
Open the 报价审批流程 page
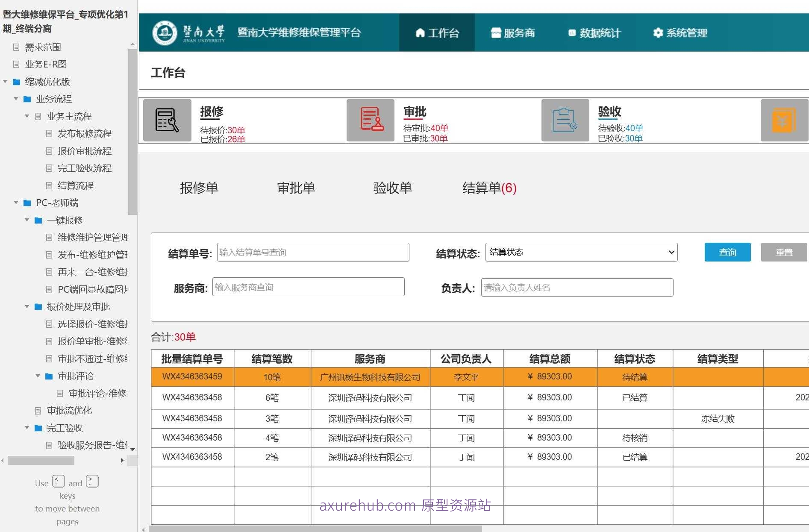[85, 151]
